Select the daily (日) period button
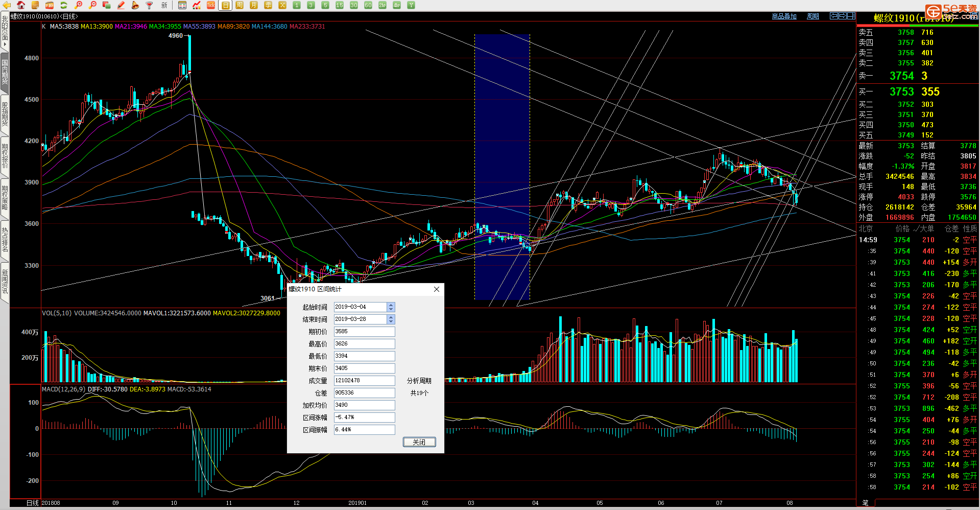980x510 pixels. click(225, 5)
